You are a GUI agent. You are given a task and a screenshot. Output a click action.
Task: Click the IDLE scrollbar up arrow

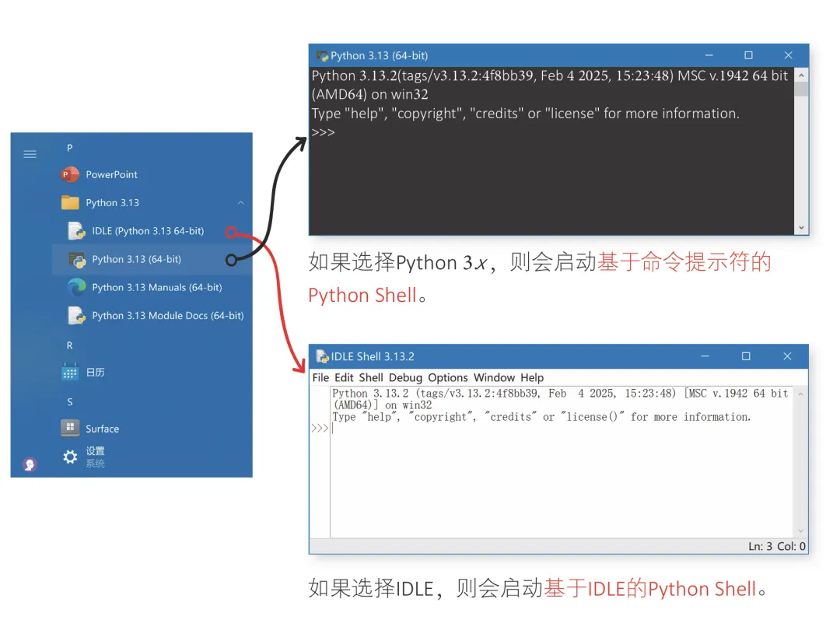[801, 394]
